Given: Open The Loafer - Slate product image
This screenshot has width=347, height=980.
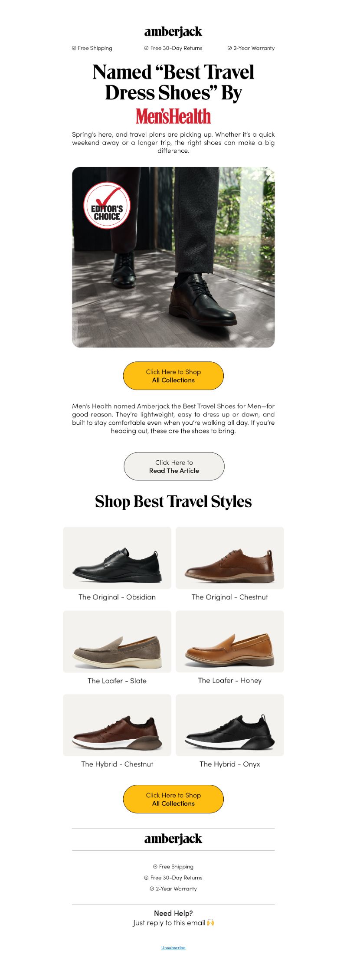Looking at the screenshot, I should pyautogui.click(x=117, y=642).
